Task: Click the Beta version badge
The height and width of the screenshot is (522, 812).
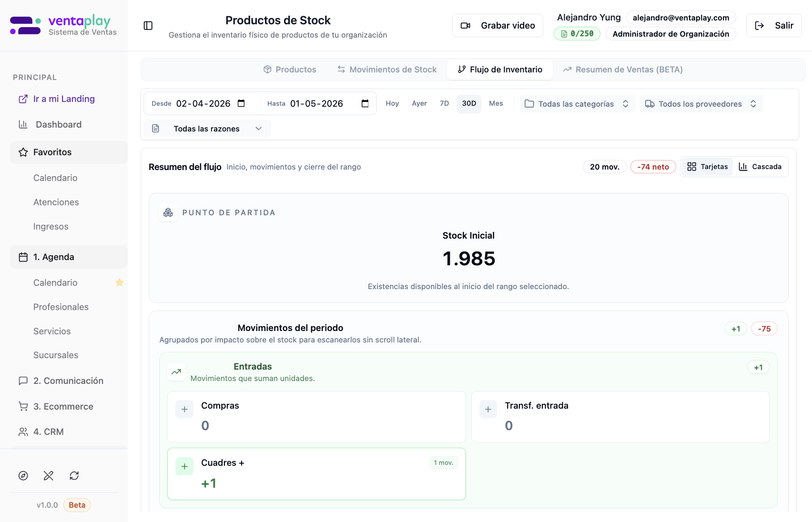Action: (x=77, y=505)
